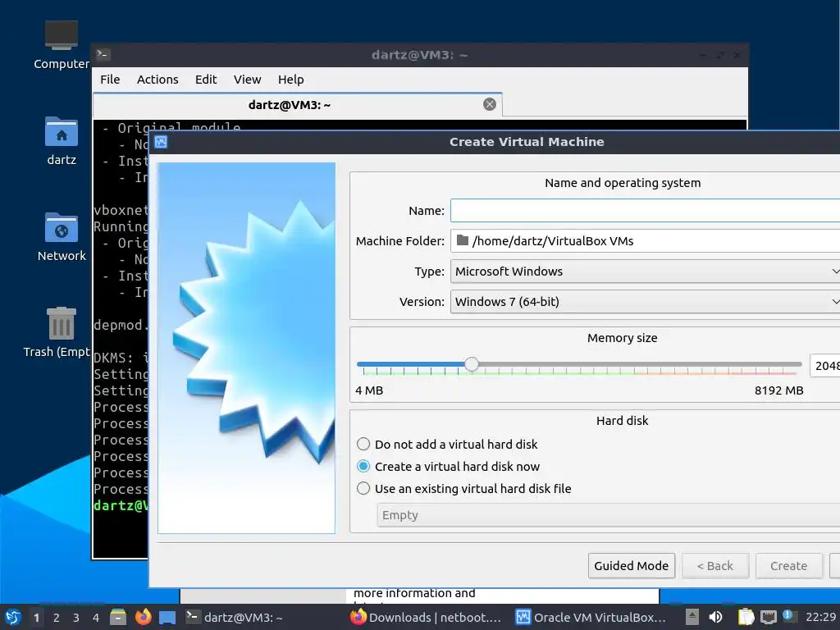Select Do not add a virtual hard disk
Screen dimensions: 840x630
pyautogui.click(x=363, y=444)
